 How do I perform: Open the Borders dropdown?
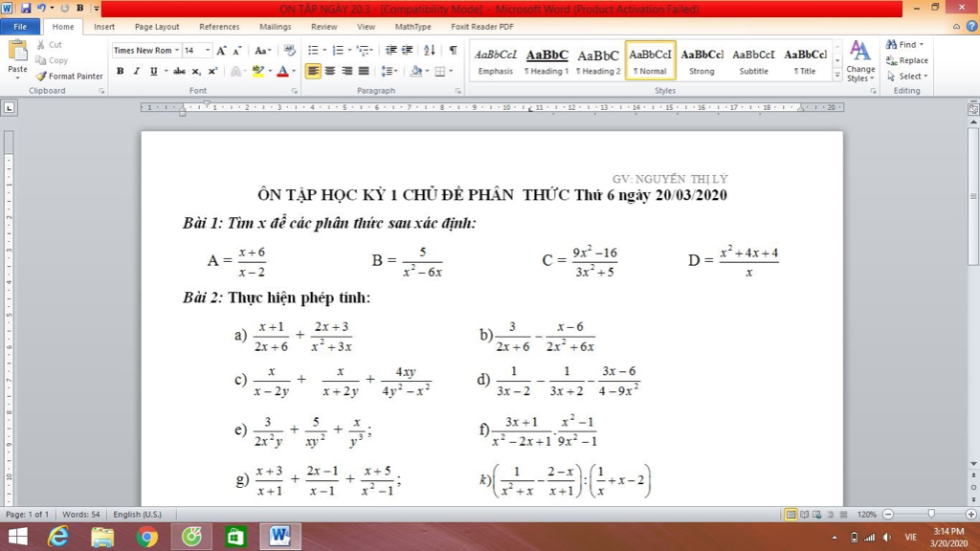click(x=451, y=71)
